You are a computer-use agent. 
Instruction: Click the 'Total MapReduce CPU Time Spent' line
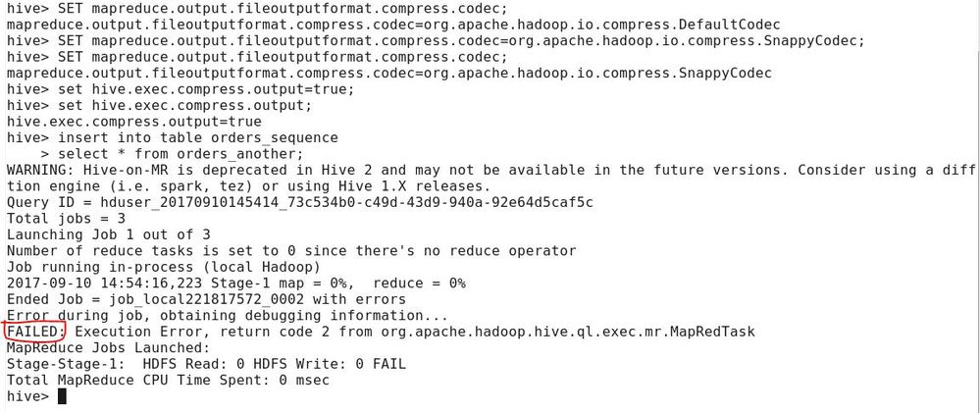(x=168, y=380)
